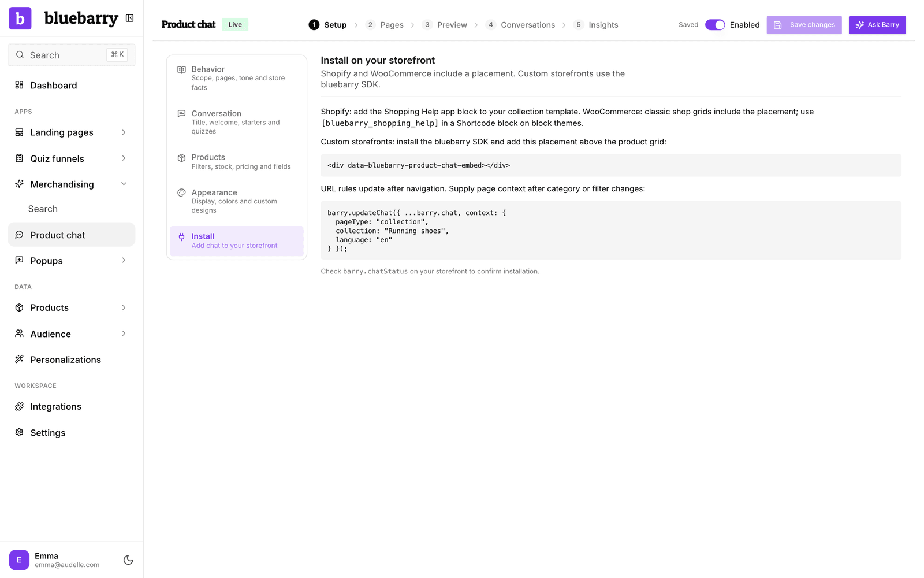This screenshot has width=924, height=578.
Task: Select the Behavior section
Action: 237,78
